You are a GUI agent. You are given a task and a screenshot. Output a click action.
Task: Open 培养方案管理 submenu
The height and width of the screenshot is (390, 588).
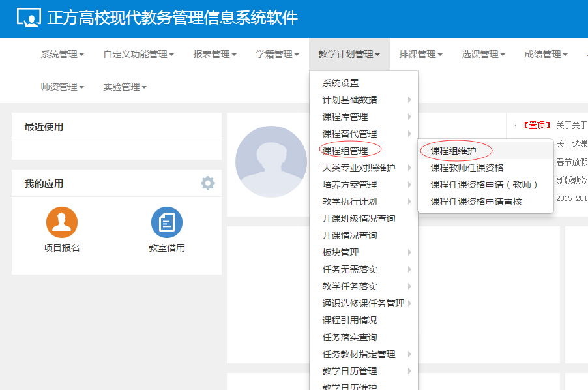pos(350,185)
